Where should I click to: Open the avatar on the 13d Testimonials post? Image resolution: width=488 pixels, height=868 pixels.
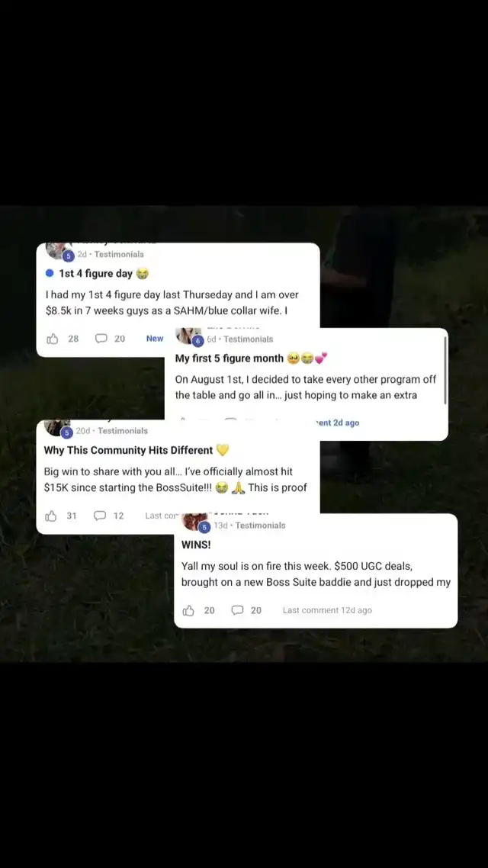tap(194, 522)
